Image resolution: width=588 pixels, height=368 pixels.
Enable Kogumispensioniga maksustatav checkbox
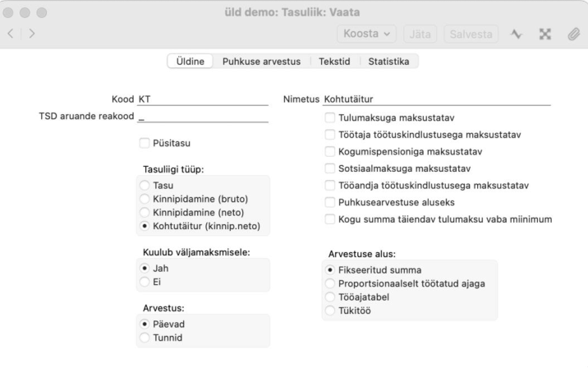coord(329,151)
